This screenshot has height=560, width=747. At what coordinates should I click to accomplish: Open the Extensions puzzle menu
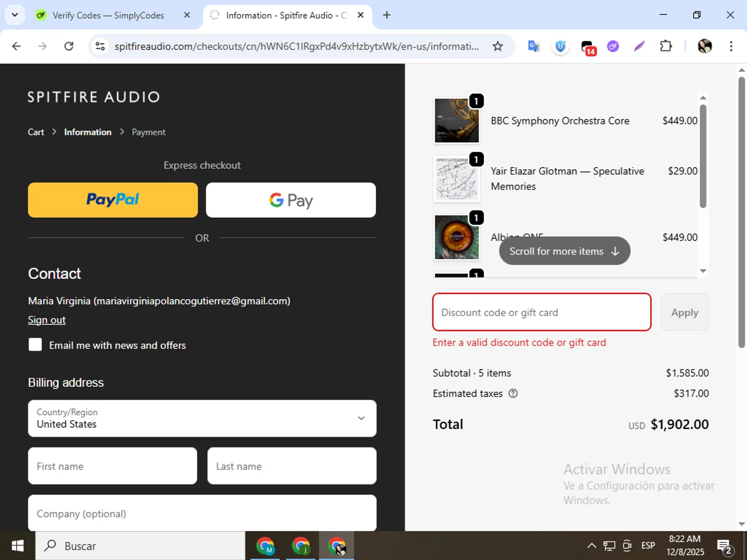[x=666, y=46]
